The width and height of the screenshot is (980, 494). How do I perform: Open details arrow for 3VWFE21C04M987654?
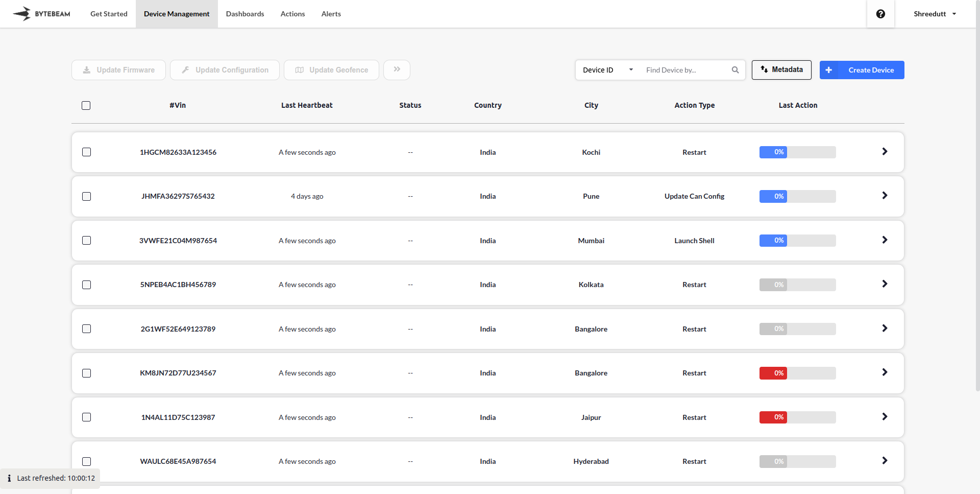coord(885,240)
